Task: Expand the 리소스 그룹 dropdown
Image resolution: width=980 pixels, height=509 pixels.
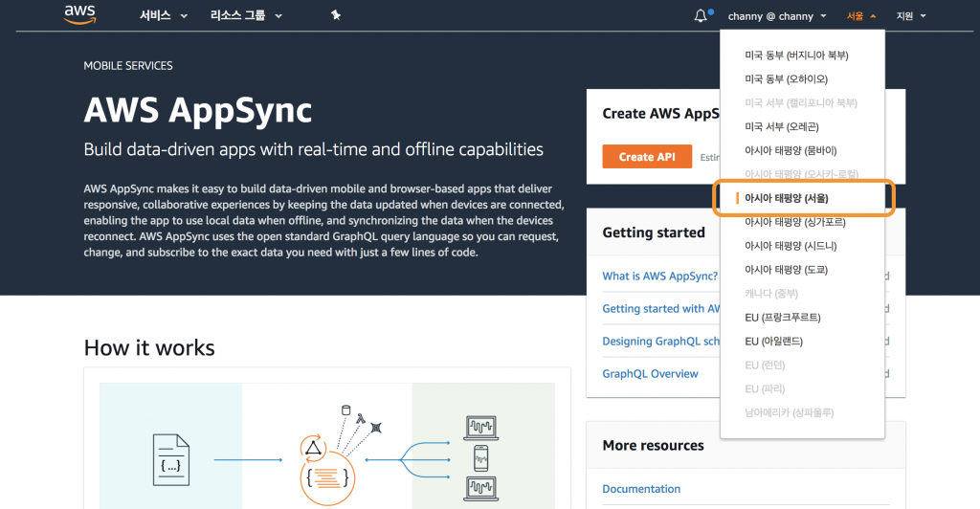Action: tap(246, 15)
